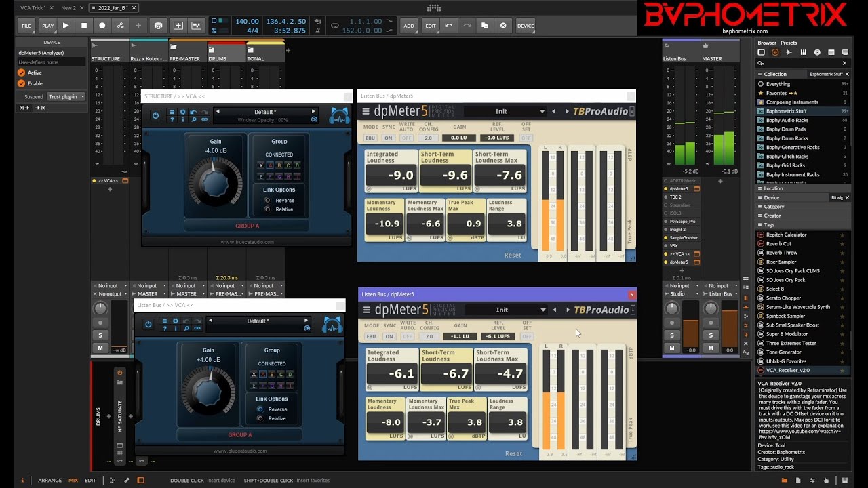Select the Presets browser icon
Screen dimensions: 868x488
click(x=775, y=52)
